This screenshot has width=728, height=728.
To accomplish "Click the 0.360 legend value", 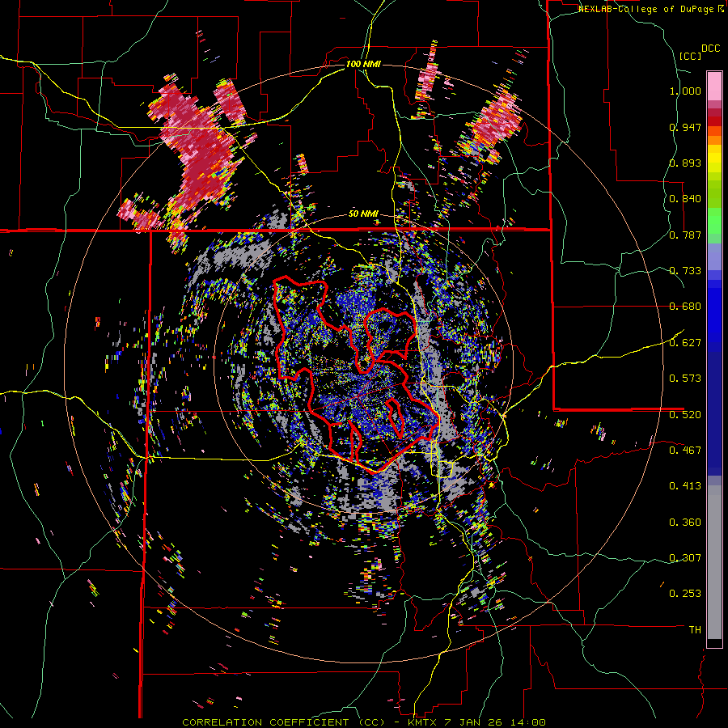I will click(x=685, y=523).
